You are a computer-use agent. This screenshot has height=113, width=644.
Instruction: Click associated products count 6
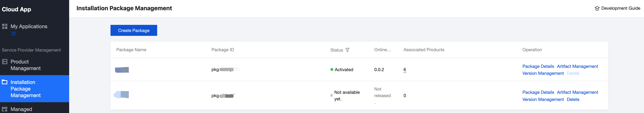[x=405, y=70]
